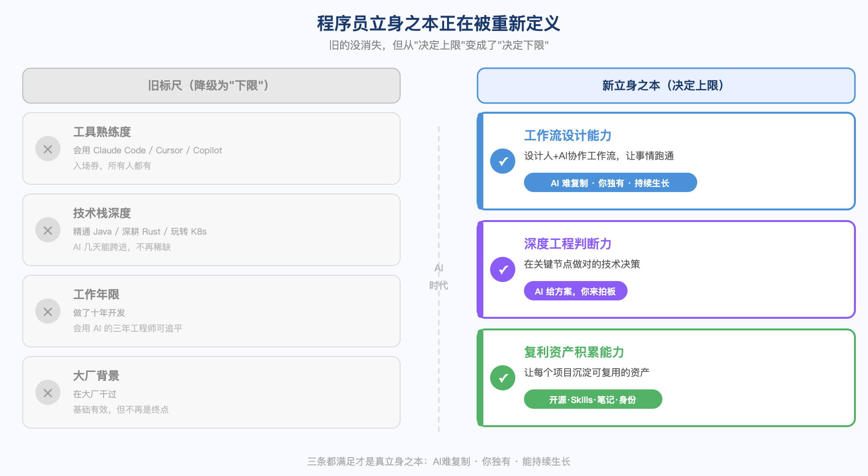Click the text 入场券，所有人都有

pos(112,166)
